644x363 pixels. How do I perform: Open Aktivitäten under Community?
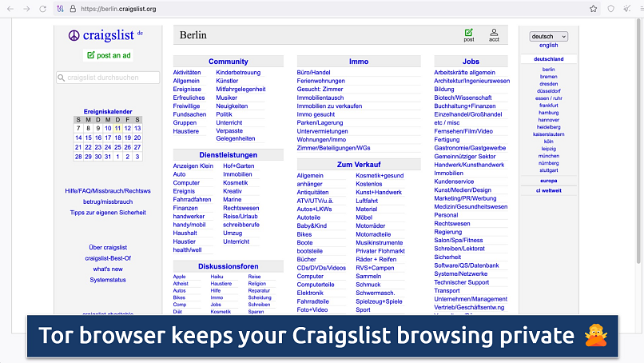(x=187, y=72)
